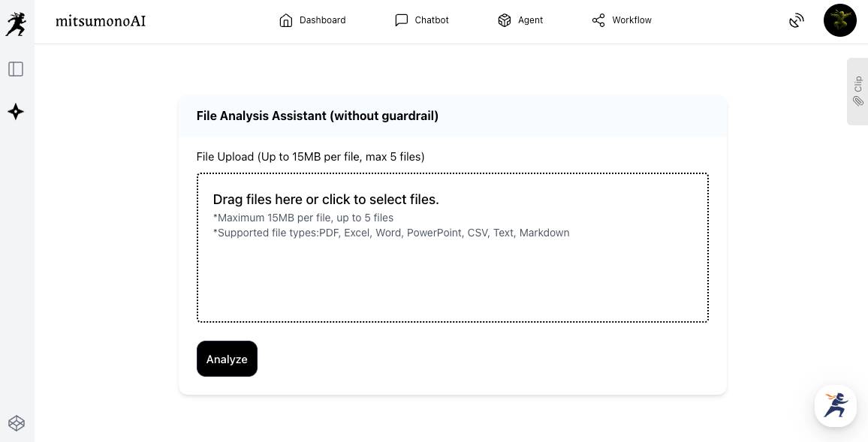Expand the Clip side tab
This screenshot has height=442, width=868.
click(x=857, y=83)
